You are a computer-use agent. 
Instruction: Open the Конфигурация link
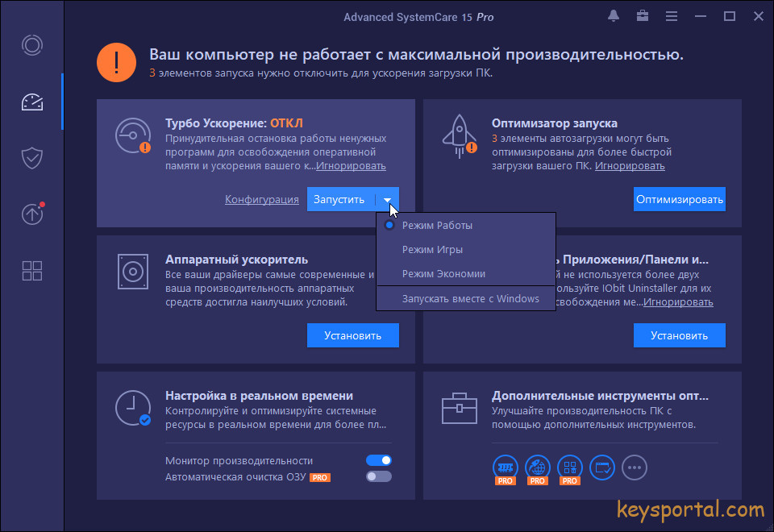pyautogui.click(x=261, y=200)
